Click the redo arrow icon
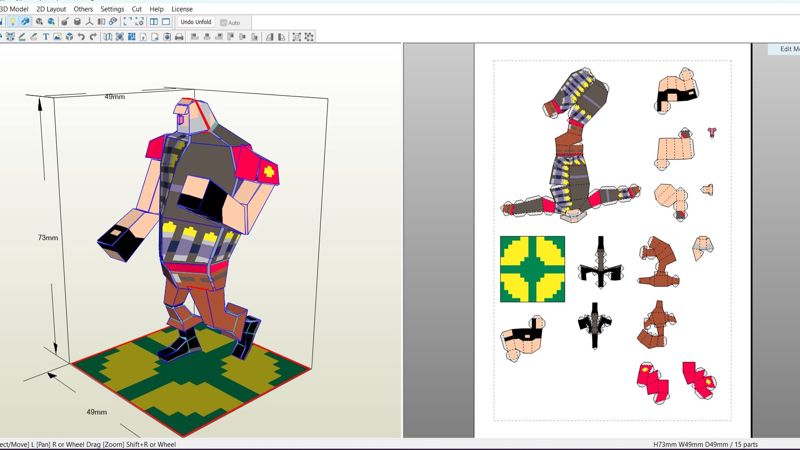Viewport: 800px width, 450px height. pyautogui.click(x=93, y=37)
